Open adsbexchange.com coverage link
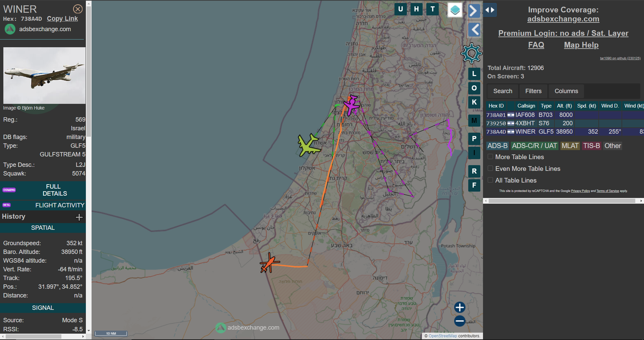Viewport: 644px width, 340px height. [x=563, y=19]
